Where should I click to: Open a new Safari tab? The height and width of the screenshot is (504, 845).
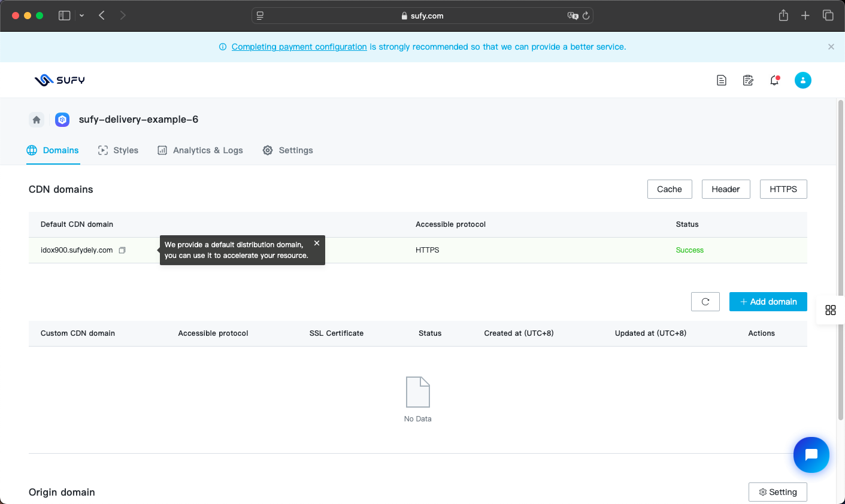pos(805,16)
